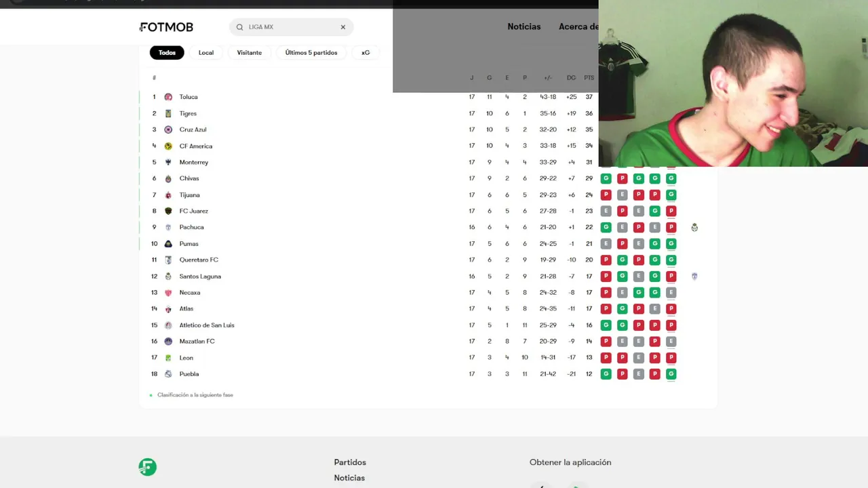Screen dimensions: 868x488
Task: Click the Tigres team crest
Action: [x=168, y=113]
